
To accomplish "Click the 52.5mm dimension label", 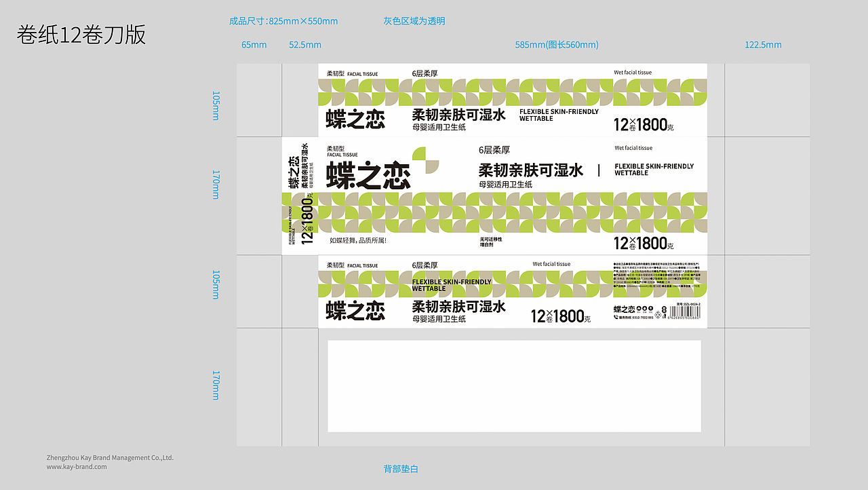I will tap(305, 45).
